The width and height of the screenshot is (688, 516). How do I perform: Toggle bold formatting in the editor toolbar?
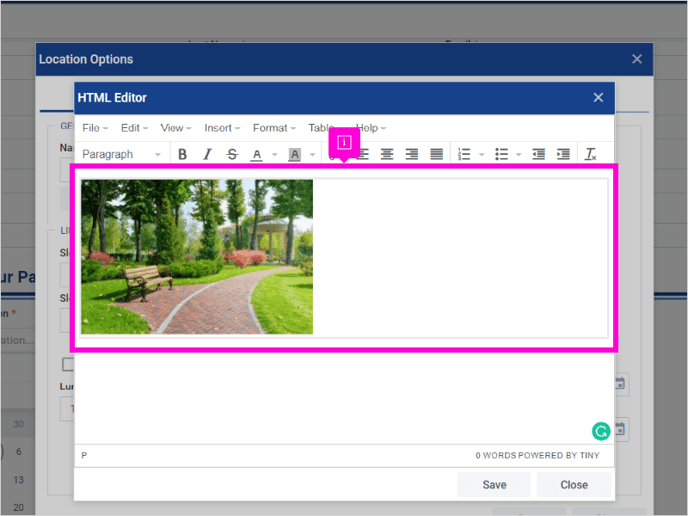pyautogui.click(x=183, y=154)
